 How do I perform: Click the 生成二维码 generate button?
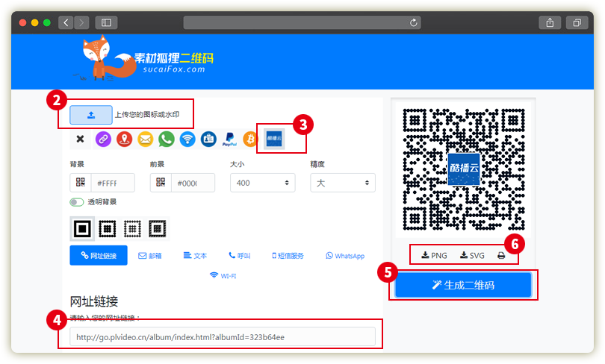(463, 285)
